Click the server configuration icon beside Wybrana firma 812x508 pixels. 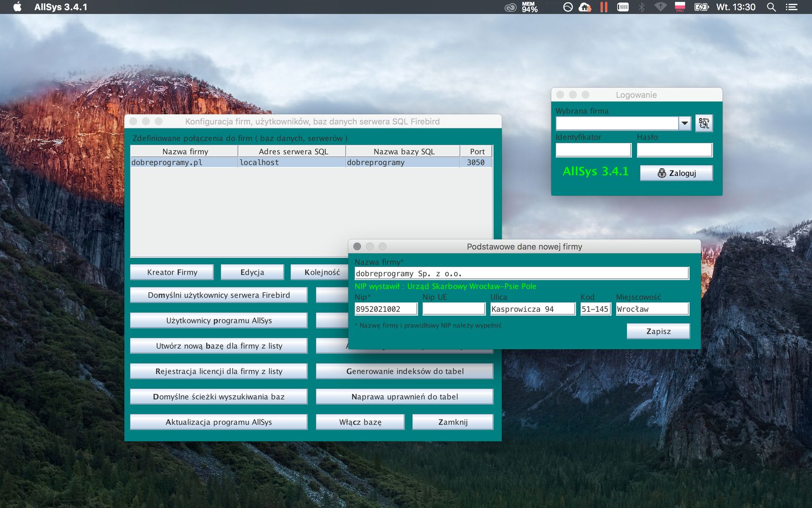tap(704, 123)
